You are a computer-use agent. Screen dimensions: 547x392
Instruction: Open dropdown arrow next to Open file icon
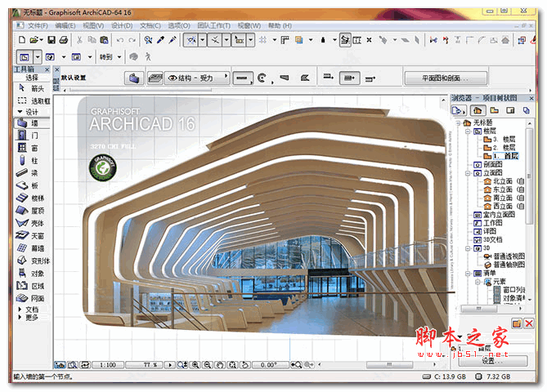point(41,40)
